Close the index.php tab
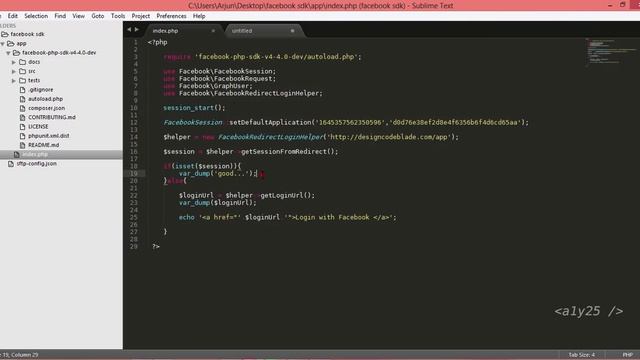Viewport: 640px width, 360px height. pos(213,31)
